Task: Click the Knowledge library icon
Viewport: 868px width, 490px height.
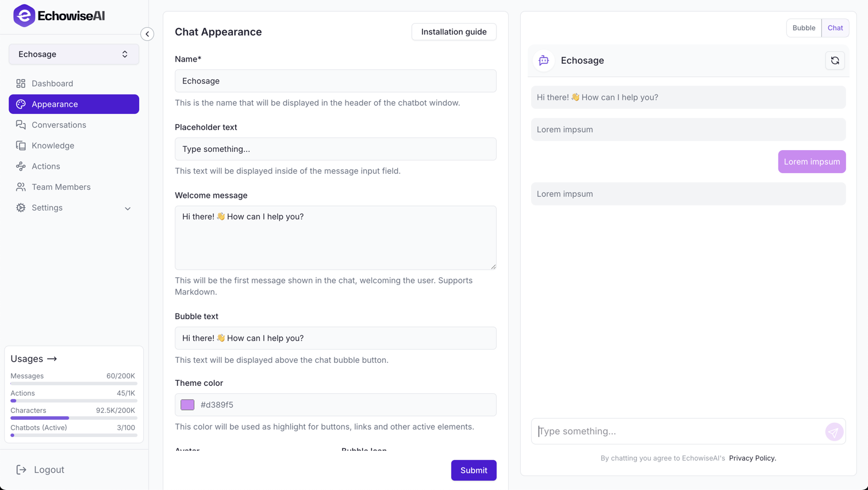Action: pos(22,146)
